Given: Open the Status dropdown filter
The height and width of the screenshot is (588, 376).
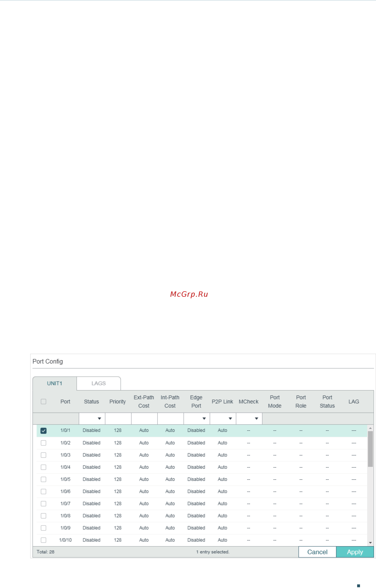Looking at the screenshot, I should coord(92,419).
